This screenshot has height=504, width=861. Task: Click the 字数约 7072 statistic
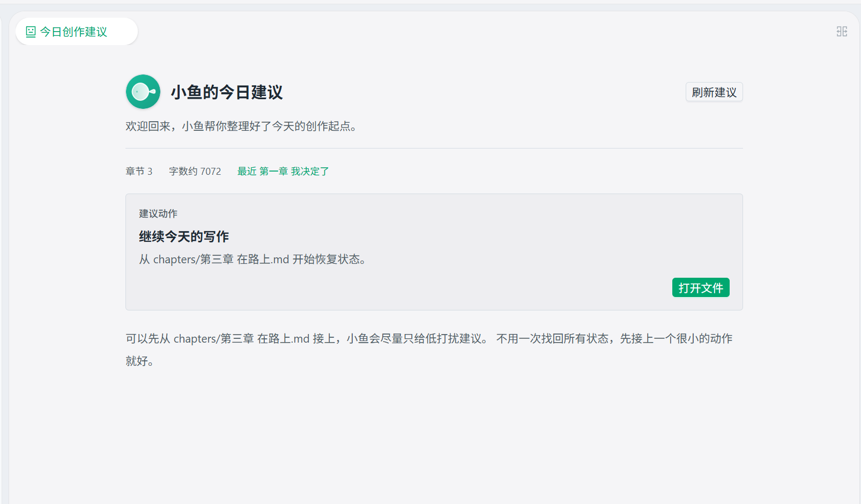tap(195, 171)
